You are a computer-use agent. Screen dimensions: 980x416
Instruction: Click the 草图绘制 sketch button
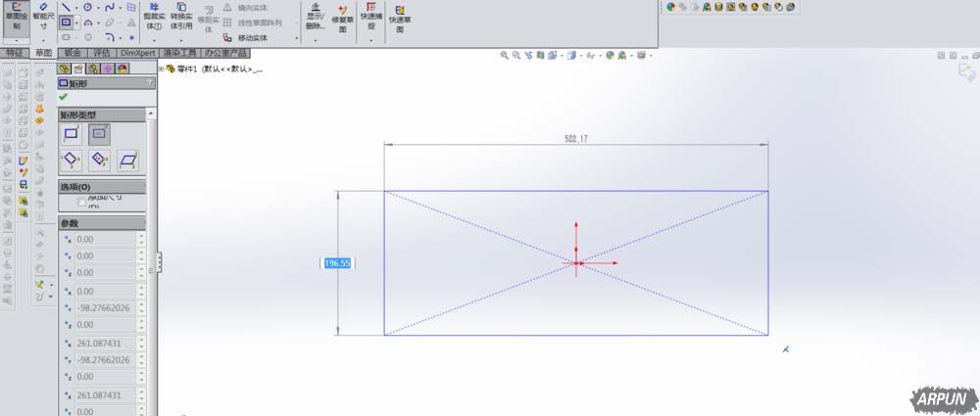(17, 17)
